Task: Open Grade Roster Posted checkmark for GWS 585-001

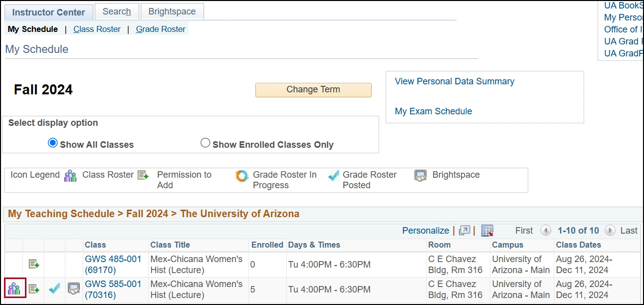Action: tap(54, 289)
